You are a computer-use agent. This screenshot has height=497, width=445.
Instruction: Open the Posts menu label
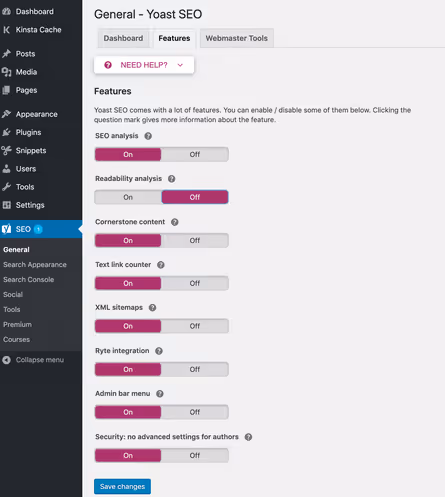tap(25, 54)
